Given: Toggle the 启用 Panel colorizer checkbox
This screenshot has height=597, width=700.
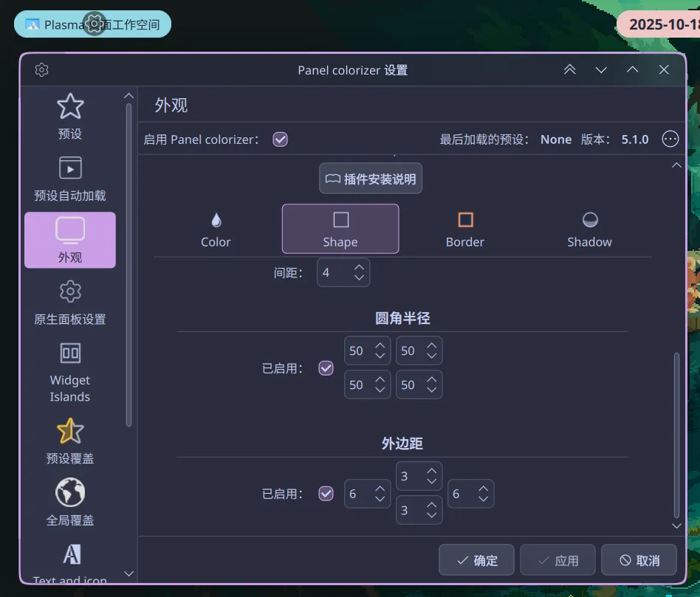Looking at the screenshot, I should [280, 139].
